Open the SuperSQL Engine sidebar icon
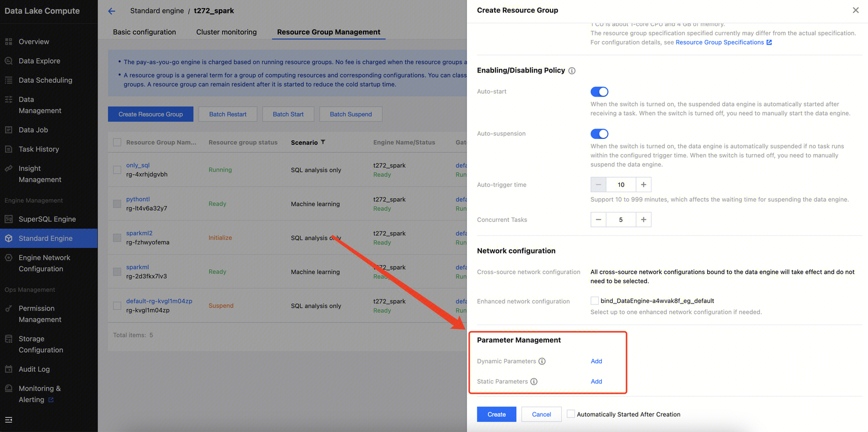This screenshot has height=432, width=868. pyautogui.click(x=9, y=219)
